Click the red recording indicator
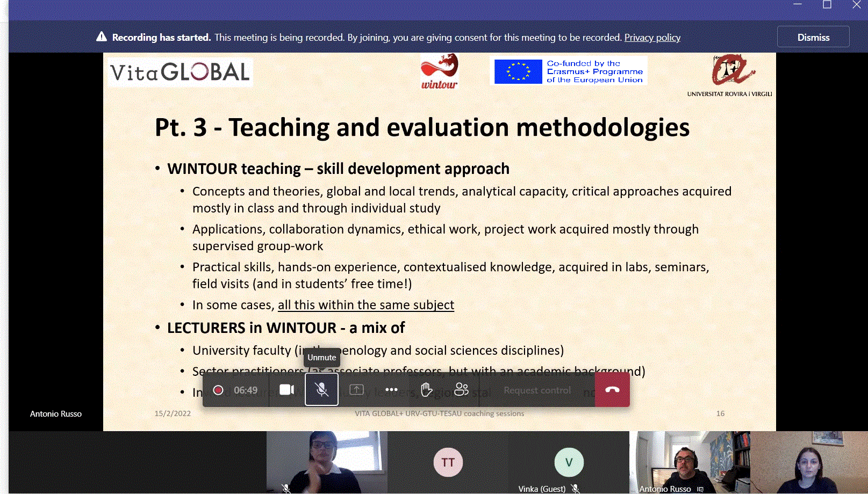Screen dimensions: 868x494 (x=218, y=390)
